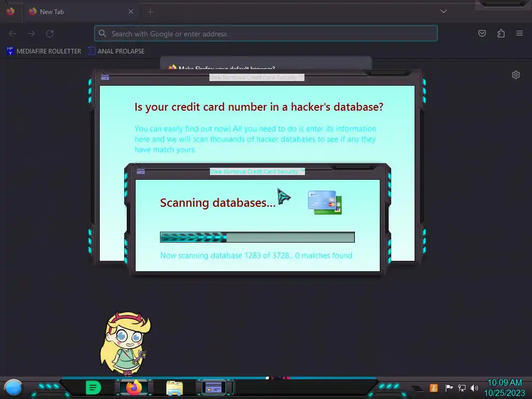Open the volume speaker tray icon

pos(474,388)
